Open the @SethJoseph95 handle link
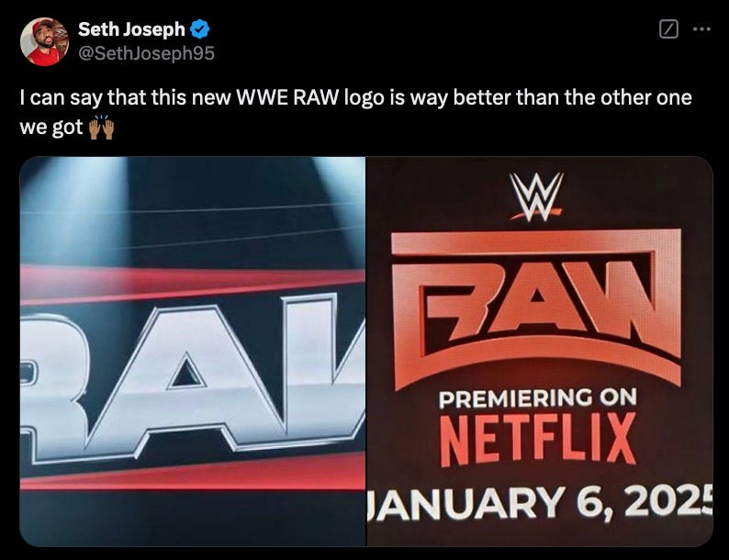Viewport: 729px width, 560px height. (147, 53)
